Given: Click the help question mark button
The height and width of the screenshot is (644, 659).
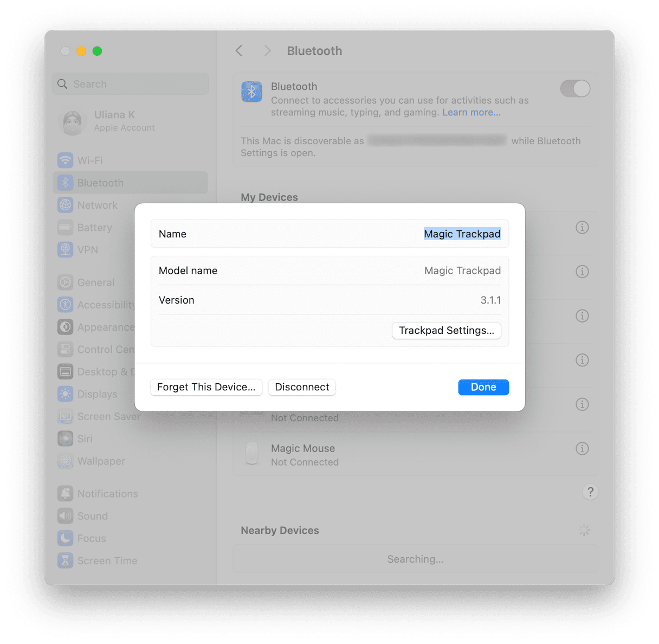Looking at the screenshot, I should (x=590, y=492).
